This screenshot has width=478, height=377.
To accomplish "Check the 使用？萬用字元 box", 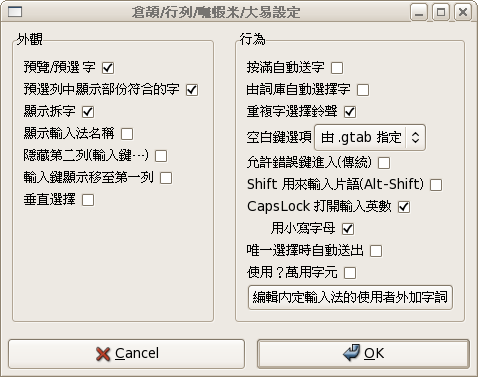I will pos(350,273).
